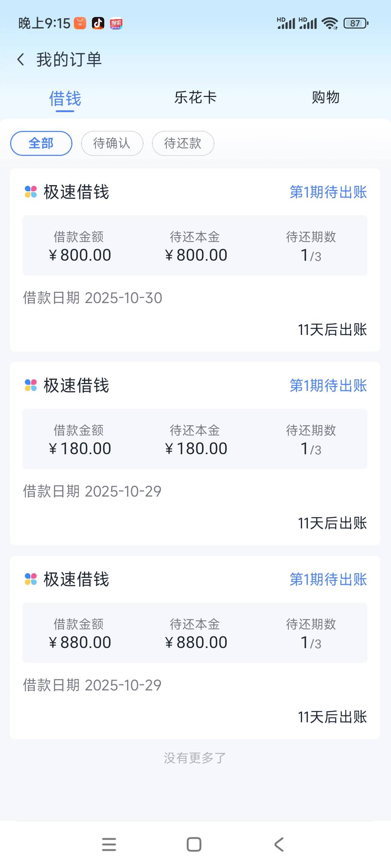Filter orders by 待还款
391x868 pixels.
(183, 143)
